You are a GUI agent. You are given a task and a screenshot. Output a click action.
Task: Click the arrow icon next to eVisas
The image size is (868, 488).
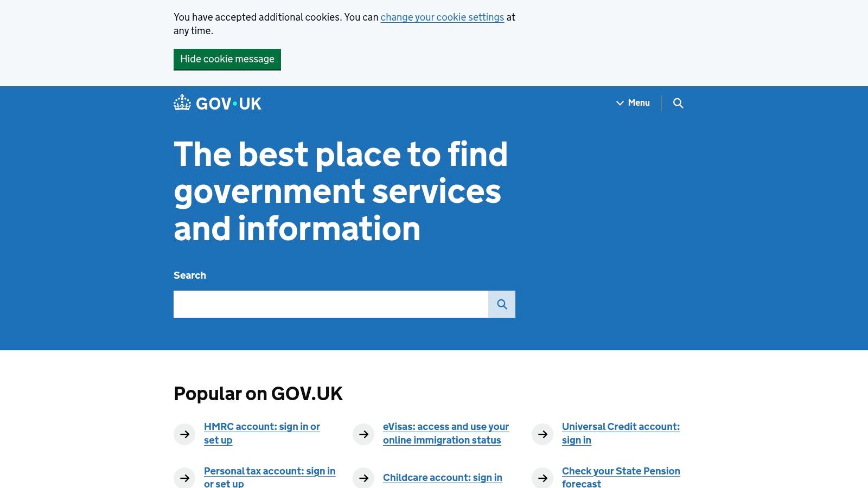[x=363, y=434]
